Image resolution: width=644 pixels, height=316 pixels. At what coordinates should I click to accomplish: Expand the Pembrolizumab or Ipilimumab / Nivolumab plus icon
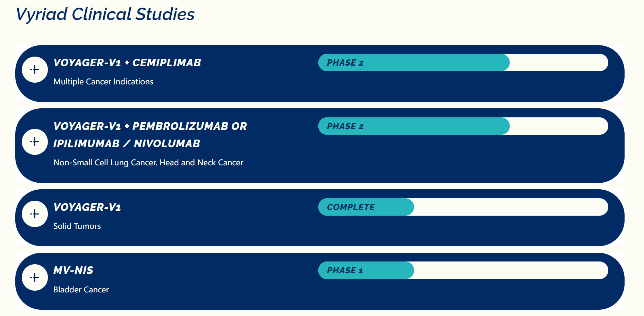coord(35,142)
